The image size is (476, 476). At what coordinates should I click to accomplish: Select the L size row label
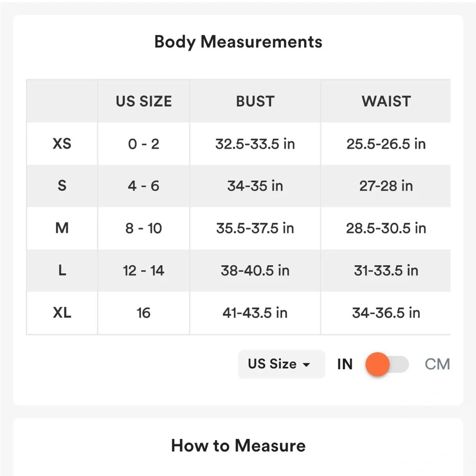coord(62,271)
